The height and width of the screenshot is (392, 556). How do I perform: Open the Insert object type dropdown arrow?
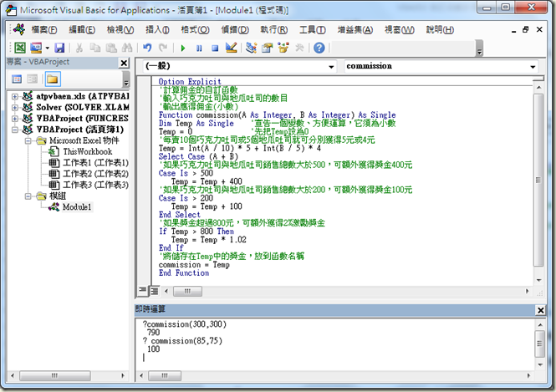tap(47, 48)
